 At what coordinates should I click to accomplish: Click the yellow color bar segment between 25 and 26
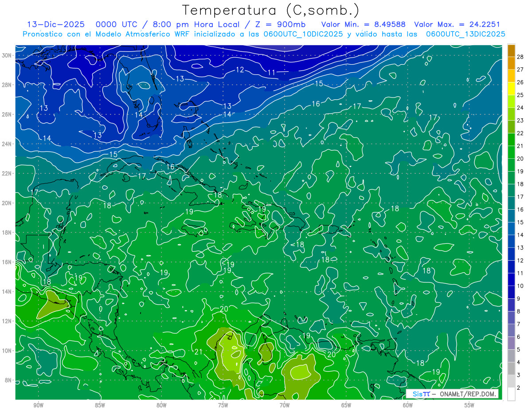point(511,89)
